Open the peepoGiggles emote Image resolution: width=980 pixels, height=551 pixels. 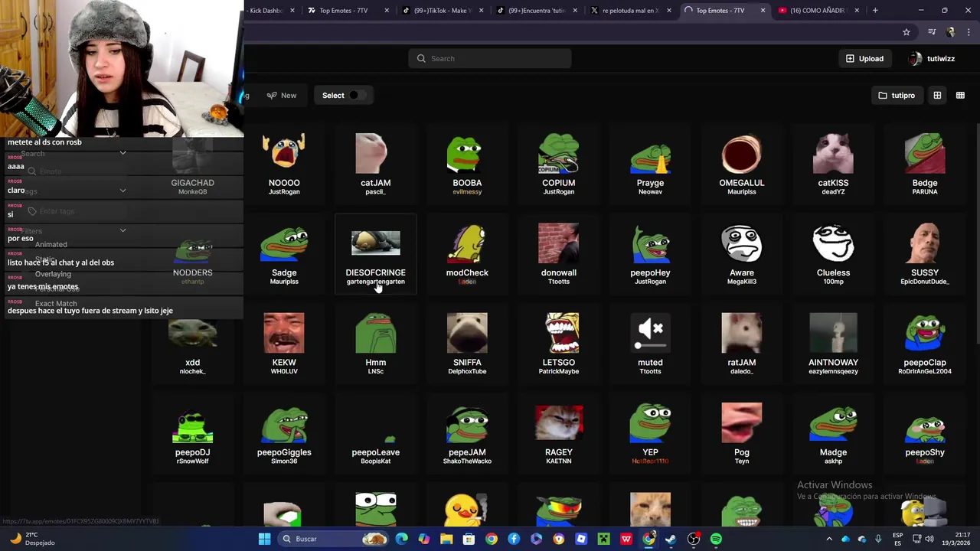click(x=284, y=433)
